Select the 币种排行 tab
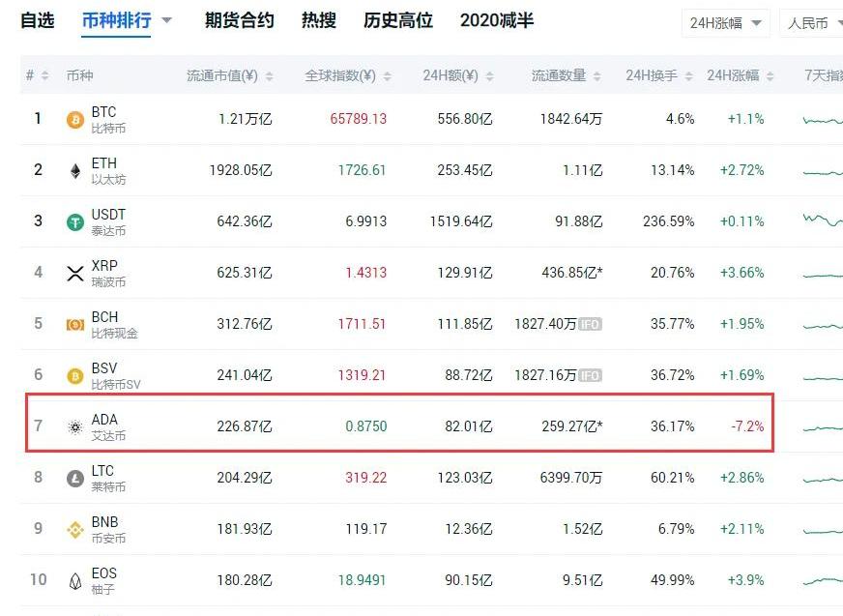843x616 pixels. (x=116, y=20)
